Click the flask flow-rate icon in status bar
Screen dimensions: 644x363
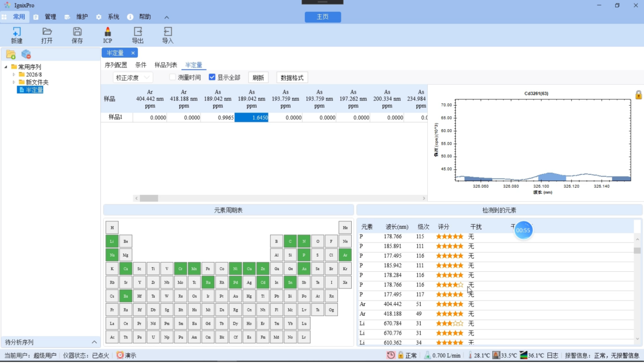point(427,355)
